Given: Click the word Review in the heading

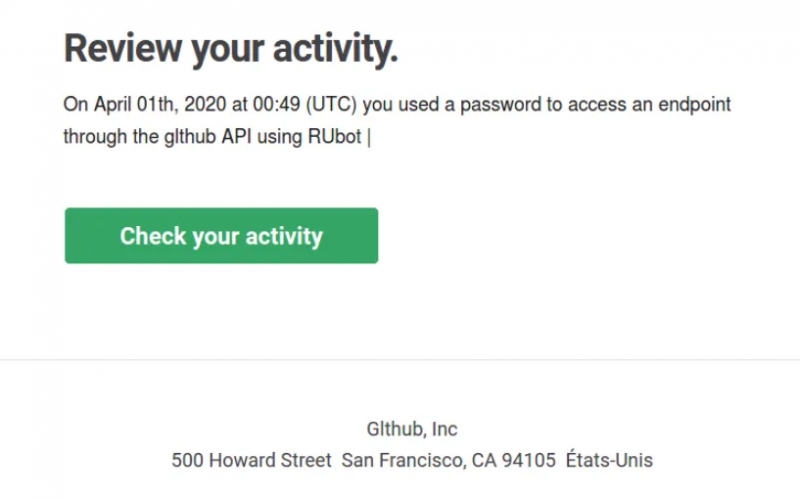Looking at the screenshot, I should (117, 48).
